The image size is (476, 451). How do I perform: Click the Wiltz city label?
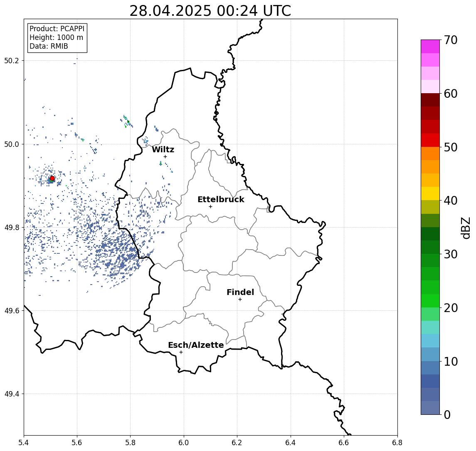(163, 149)
